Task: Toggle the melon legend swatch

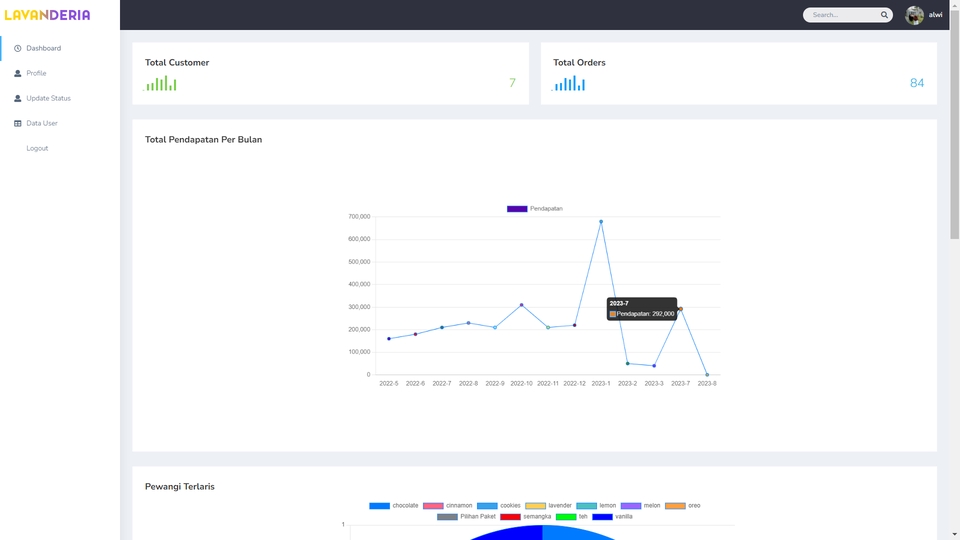Action: pos(631,506)
